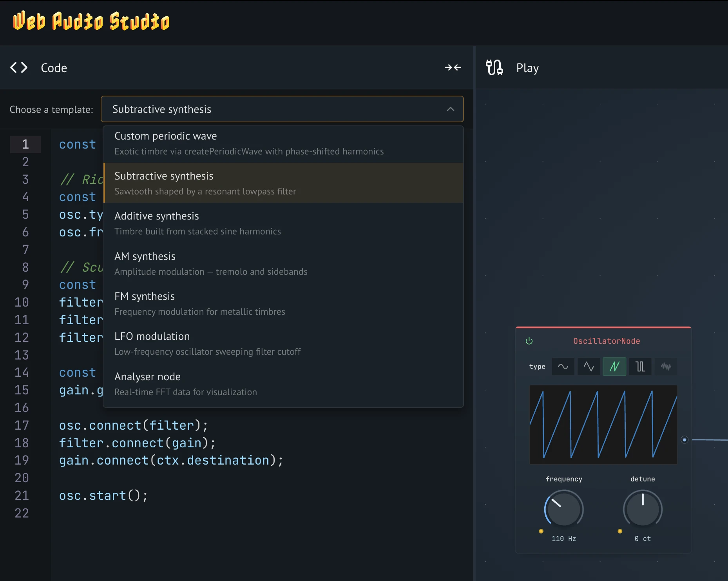Click the collapse code panel arrows icon
The width and height of the screenshot is (728, 581).
click(x=453, y=68)
